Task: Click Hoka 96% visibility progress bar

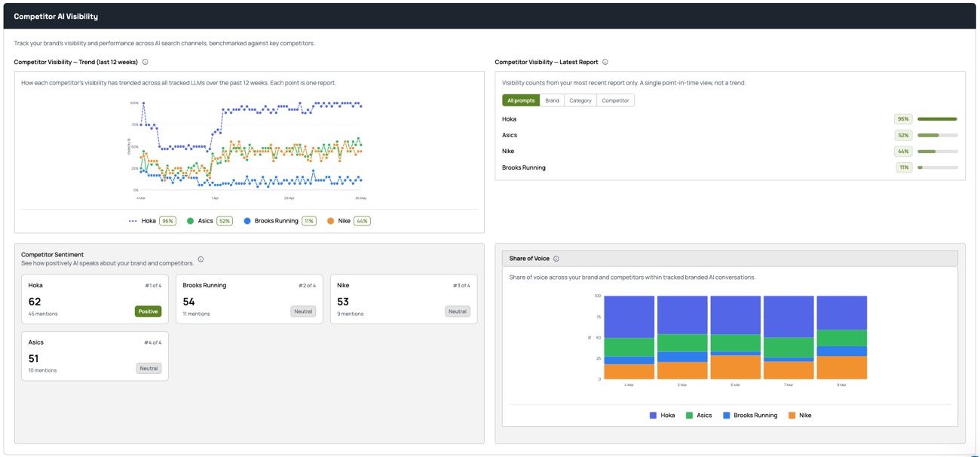Action: click(x=937, y=119)
